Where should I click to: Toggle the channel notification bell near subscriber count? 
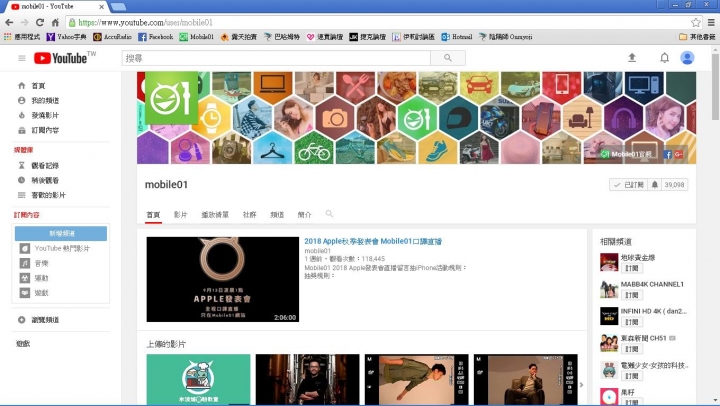click(x=655, y=185)
